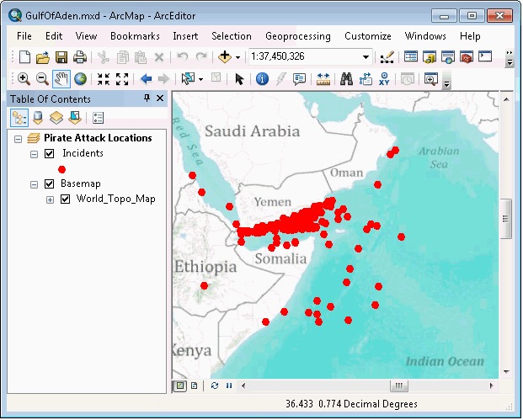Viewport: 523px width, 420px height.
Task: Zoom to full extent globe
Action: click(x=80, y=79)
